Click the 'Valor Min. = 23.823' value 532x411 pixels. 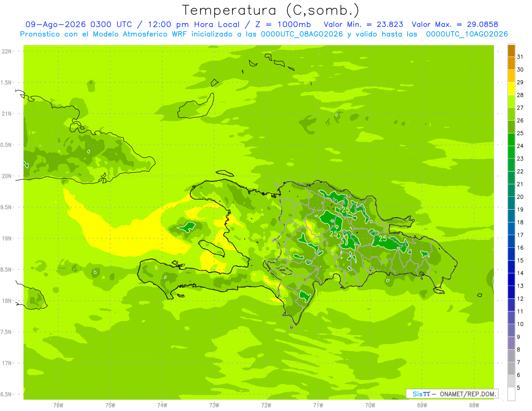click(x=364, y=24)
